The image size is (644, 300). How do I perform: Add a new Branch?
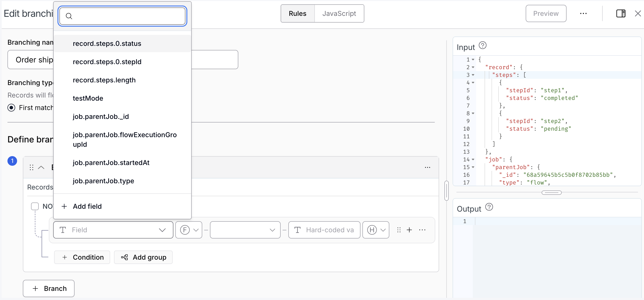pyautogui.click(x=49, y=288)
